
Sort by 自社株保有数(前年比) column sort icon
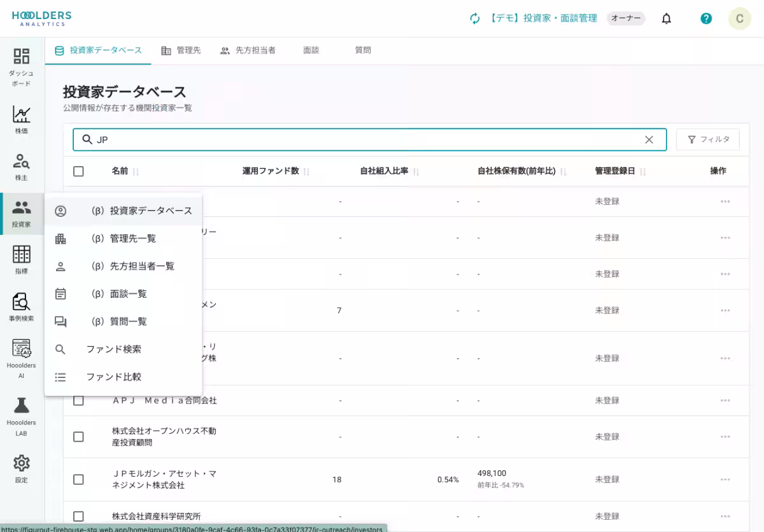pyautogui.click(x=563, y=171)
